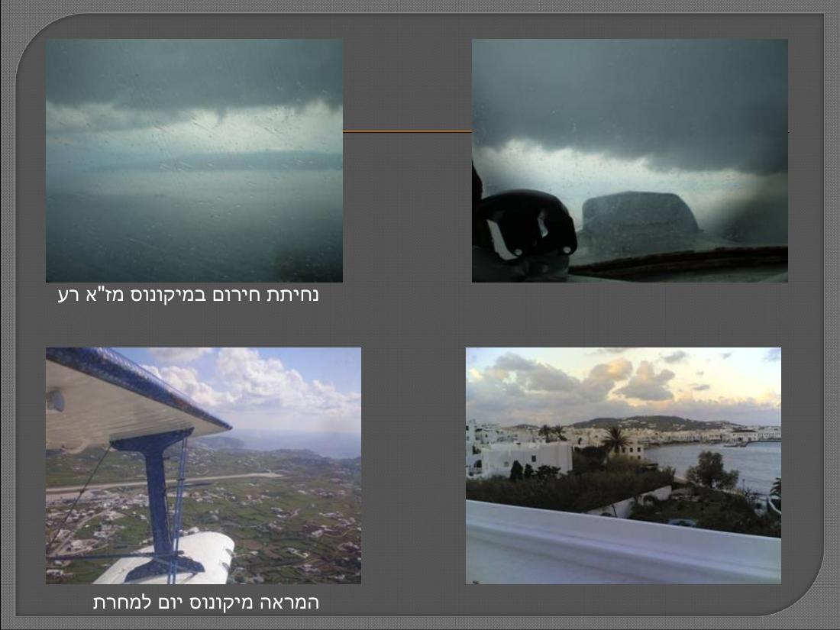This screenshot has height=630, width=840.
Task: Click the caption "המראה מיקונוס יום למחרת"
Action: [206, 603]
